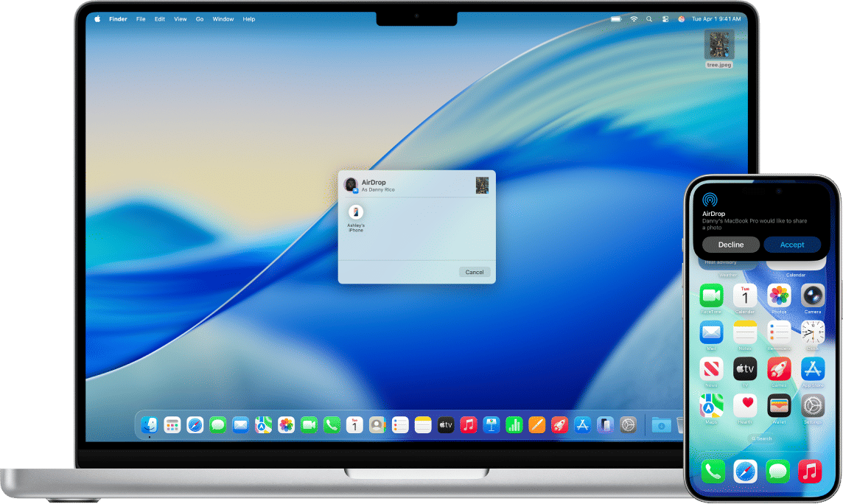Open Spotlight search from the menu bar
843x504 pixels.
[648, 19]
